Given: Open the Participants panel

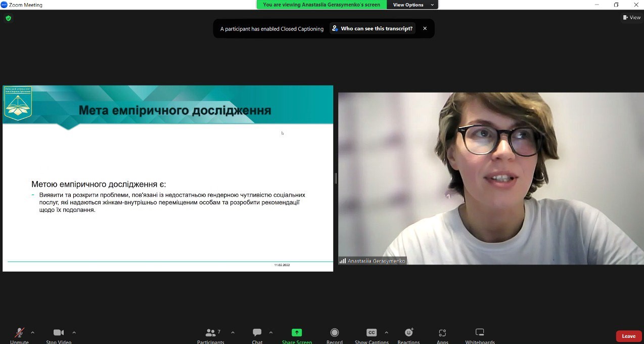Looking at the screenshot, I should 211,335.
